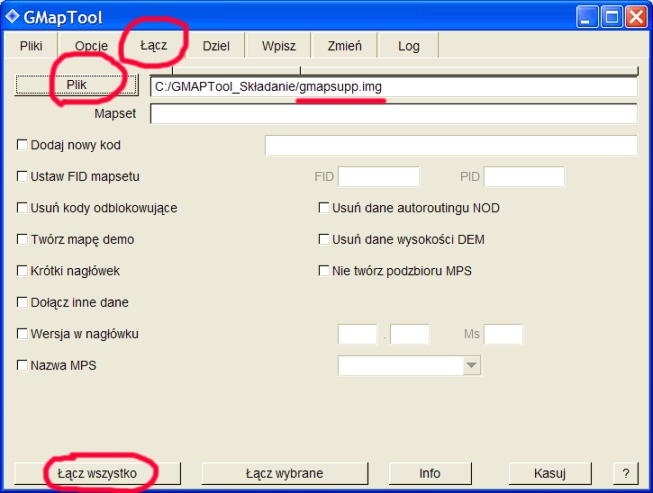Switch to the Pliki tab
The image size is (653, 493).
tap(31, 46)
